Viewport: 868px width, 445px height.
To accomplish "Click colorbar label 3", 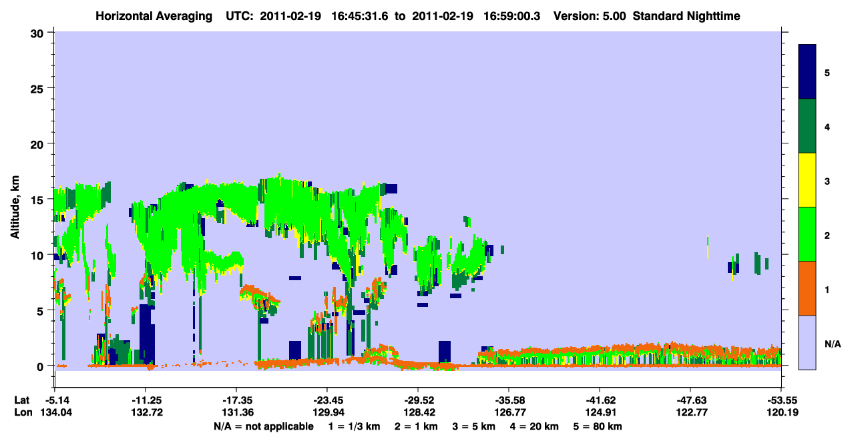I will [827, 180].
